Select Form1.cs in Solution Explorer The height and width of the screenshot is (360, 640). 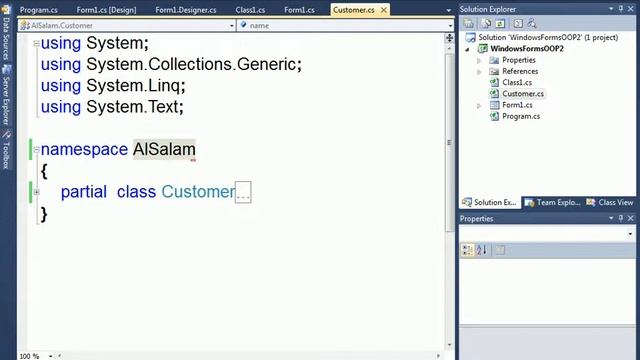click(x=517, y=105)
